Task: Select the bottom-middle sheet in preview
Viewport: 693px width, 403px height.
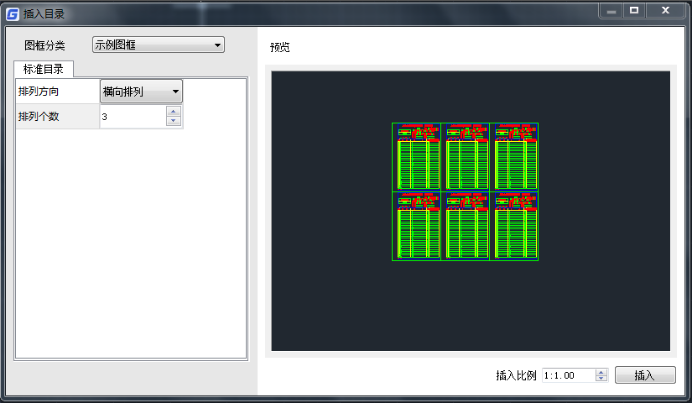Action: click(x=465, y=226)
